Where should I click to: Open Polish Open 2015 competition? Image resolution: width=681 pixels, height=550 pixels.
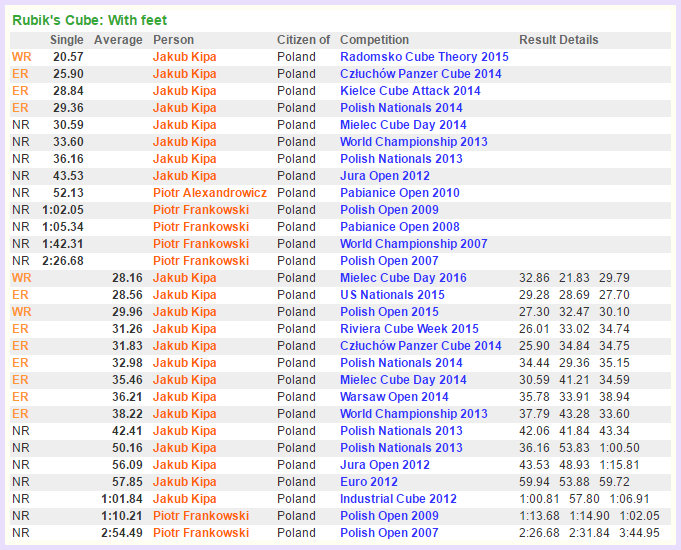(x=389, y=312)
